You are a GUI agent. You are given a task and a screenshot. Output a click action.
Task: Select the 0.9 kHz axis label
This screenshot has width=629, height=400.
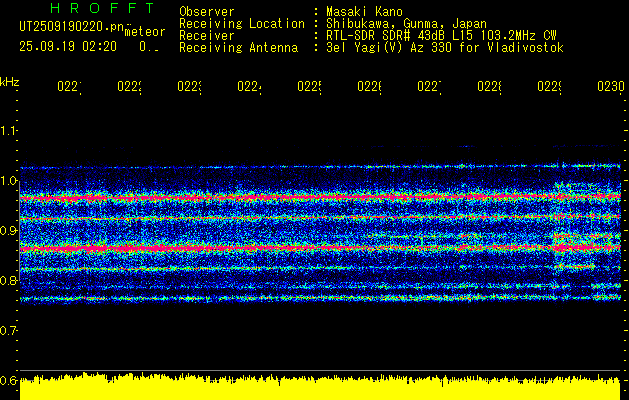(9, 231)
